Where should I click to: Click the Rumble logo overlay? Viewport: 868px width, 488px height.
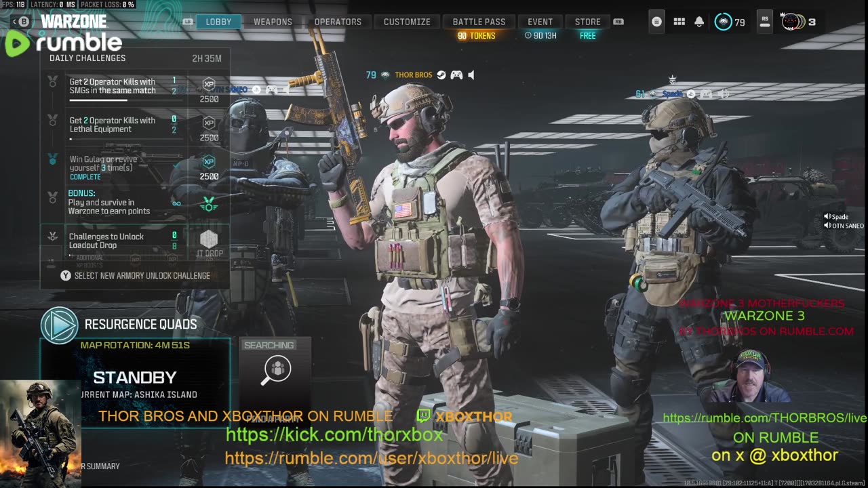point(64,44)
